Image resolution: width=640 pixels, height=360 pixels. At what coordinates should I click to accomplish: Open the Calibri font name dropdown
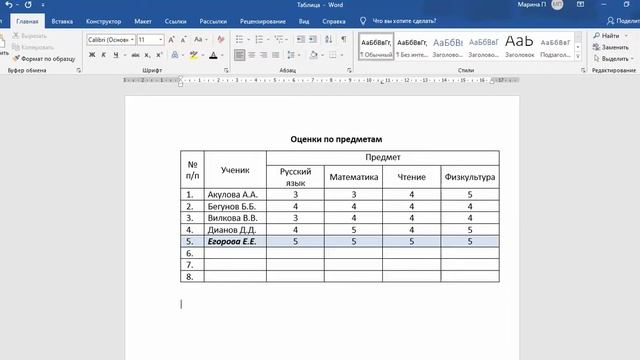(132, 40)
